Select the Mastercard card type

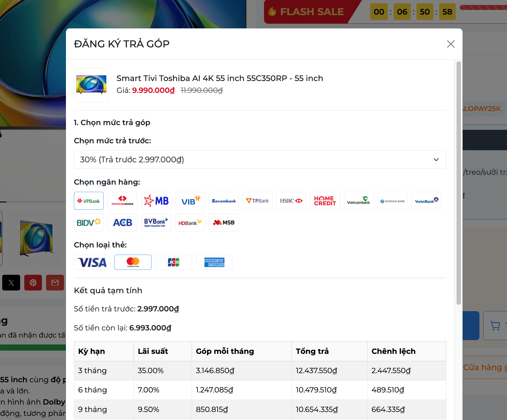coord(133,262)
